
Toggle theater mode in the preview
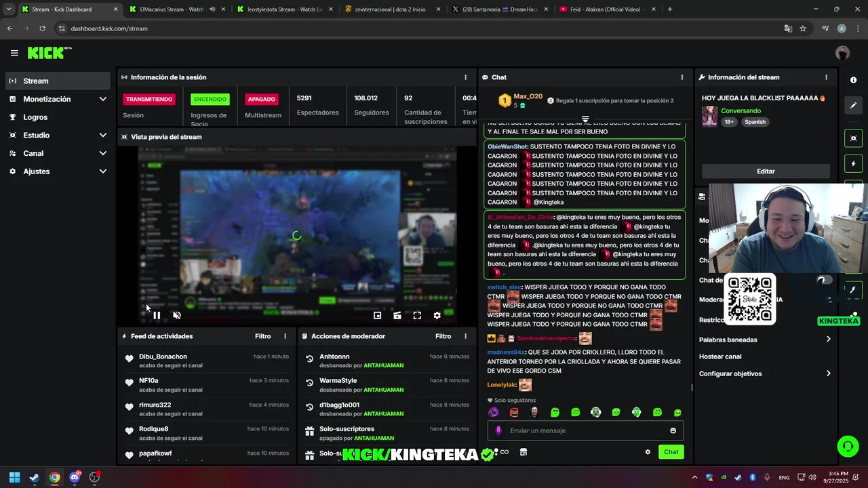397,315
